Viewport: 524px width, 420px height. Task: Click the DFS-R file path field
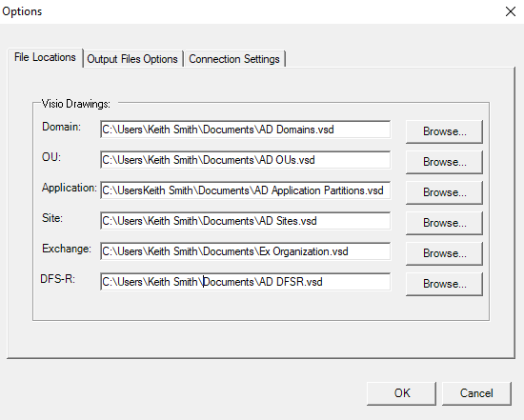(x=245, y=282)
